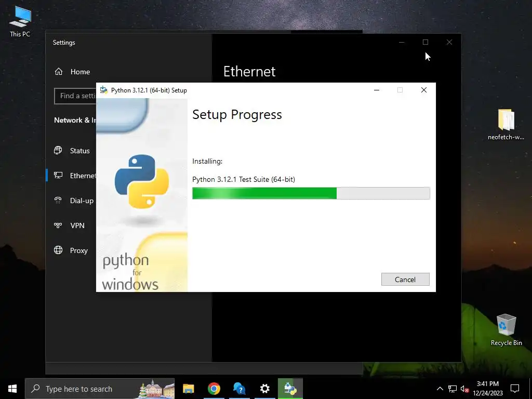This screenshot has width=532, height=399.
Task: Close the Settings window
Action: [x=449, y=42]
